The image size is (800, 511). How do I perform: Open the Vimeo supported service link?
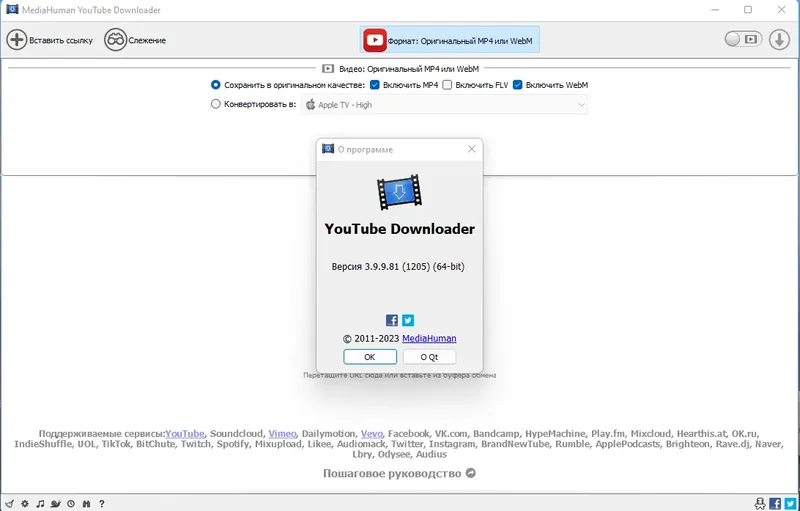click(282, 433)
